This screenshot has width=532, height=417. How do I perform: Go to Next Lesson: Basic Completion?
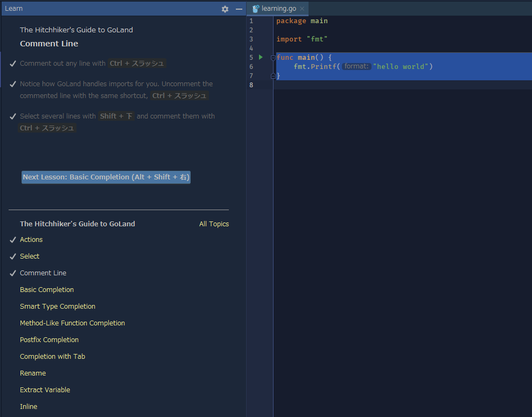coord(106,177)
